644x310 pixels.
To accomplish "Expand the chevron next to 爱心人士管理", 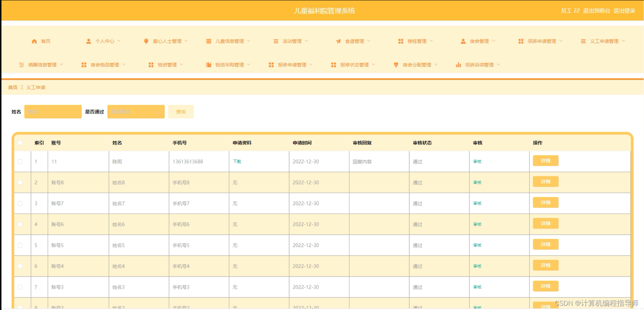I will [186, 41].
